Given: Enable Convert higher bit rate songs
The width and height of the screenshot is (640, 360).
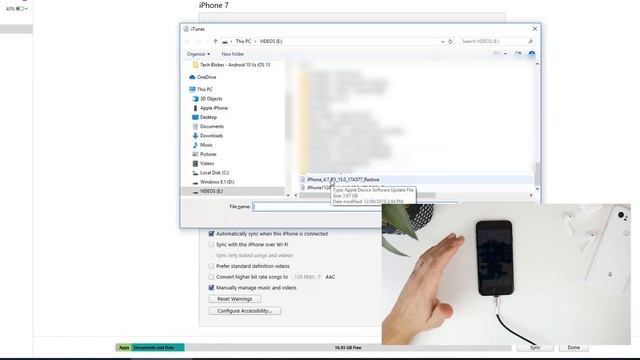Looking at the screenshot, I should [x=211, y=277].
